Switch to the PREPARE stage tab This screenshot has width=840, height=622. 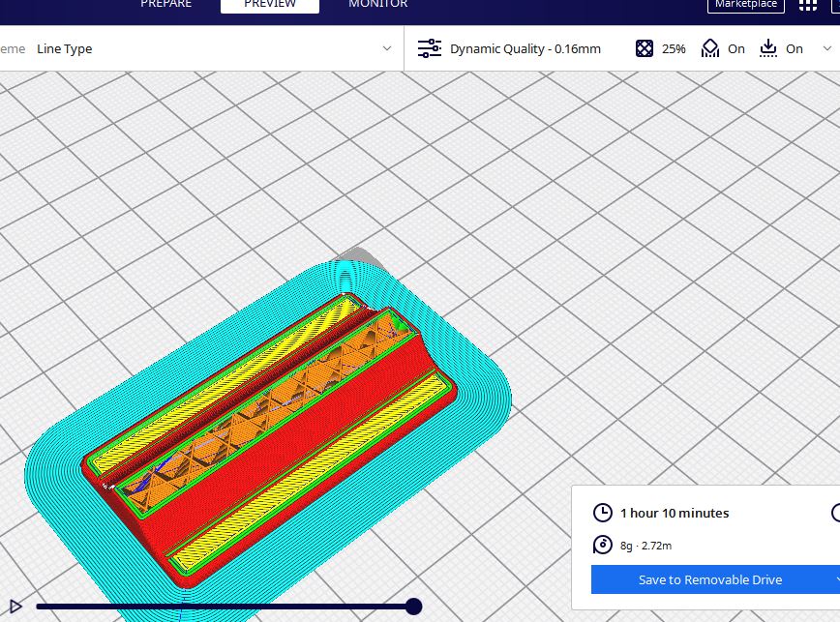pyautogui.click(x=166, y=5)
